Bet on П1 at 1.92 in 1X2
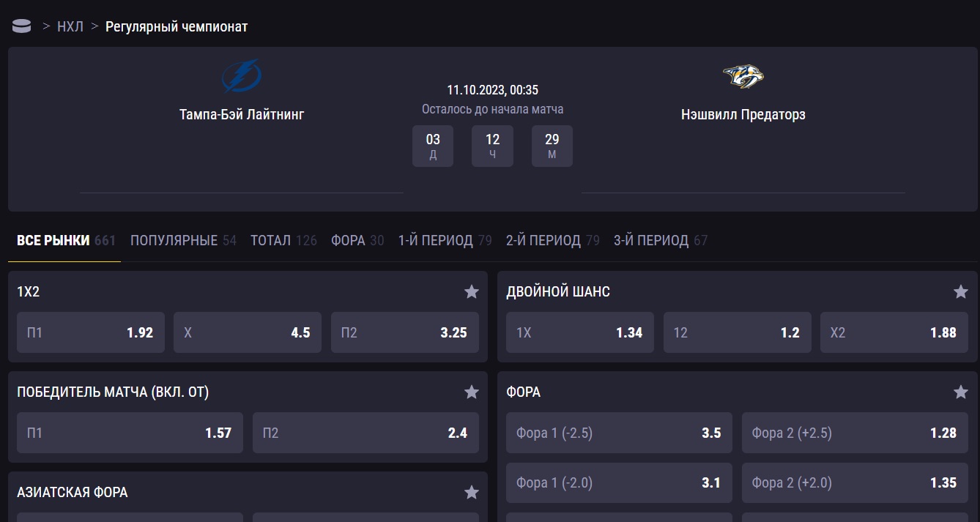The height and width of the screenshot is (522, 980). coord(91,332)
